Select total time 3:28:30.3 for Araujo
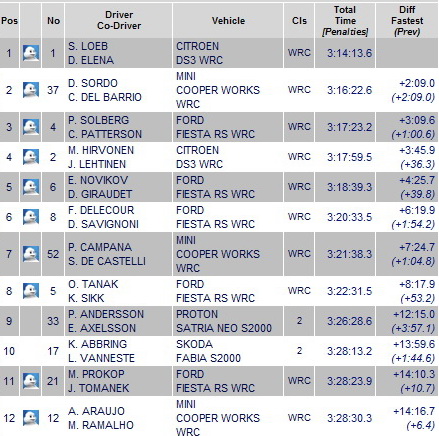439x436 pixels. (349, 418)
